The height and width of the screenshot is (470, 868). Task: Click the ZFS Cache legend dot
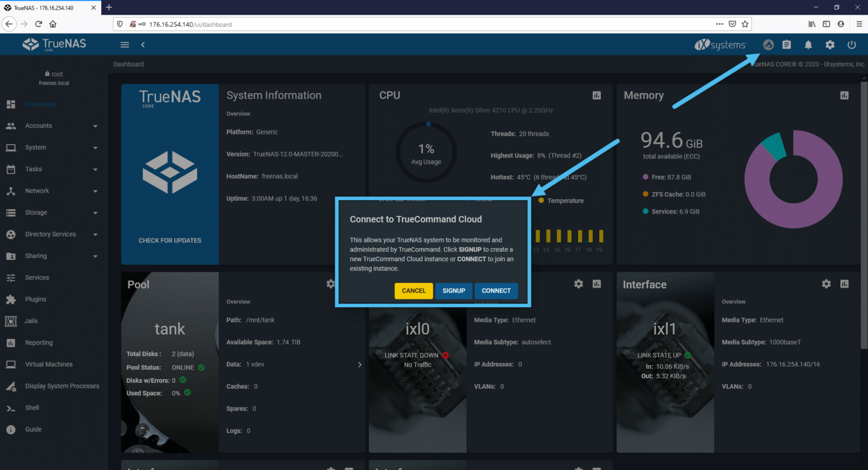645,194
